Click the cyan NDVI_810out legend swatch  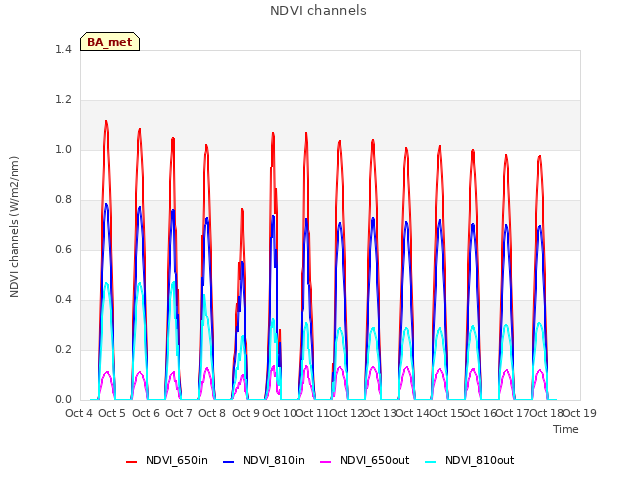431,462
